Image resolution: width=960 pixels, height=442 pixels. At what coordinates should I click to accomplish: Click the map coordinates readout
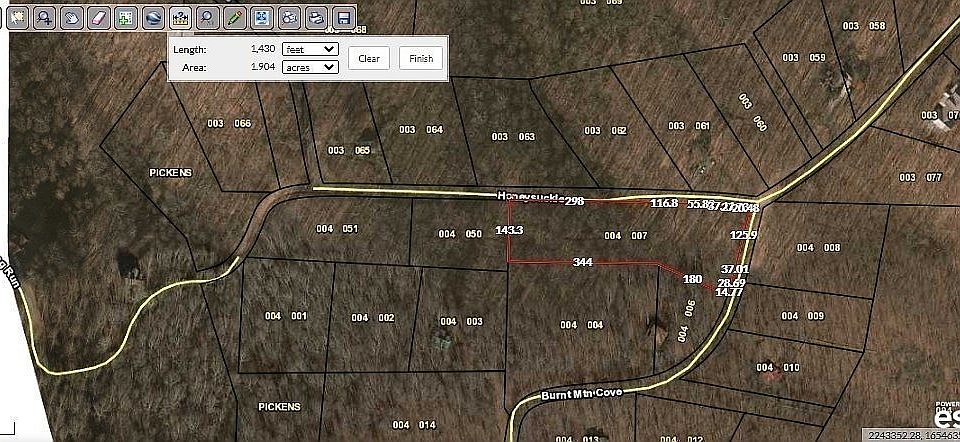tap(910, 435)
